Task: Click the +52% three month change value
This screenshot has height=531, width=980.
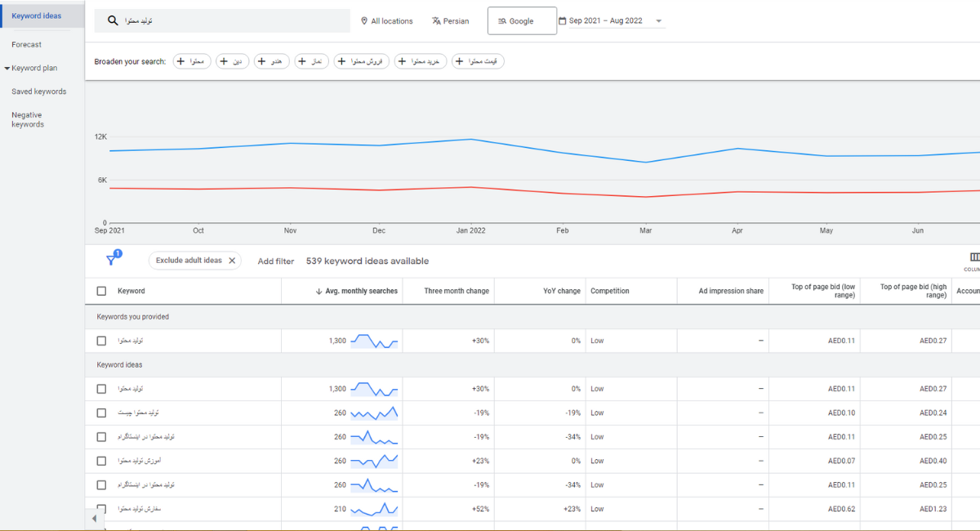Action: coord(480,509)
